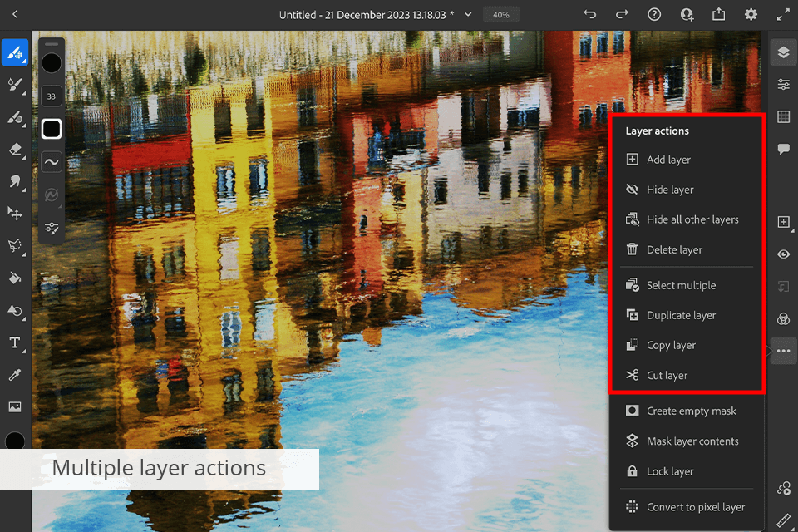
Task: Open the brush color circle
Action: click(x=52, y=63)
